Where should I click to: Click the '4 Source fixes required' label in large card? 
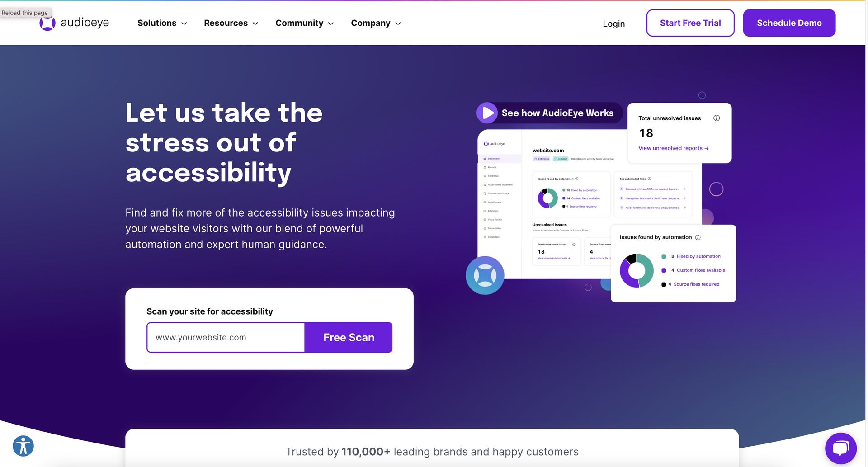tap(694, 284)
